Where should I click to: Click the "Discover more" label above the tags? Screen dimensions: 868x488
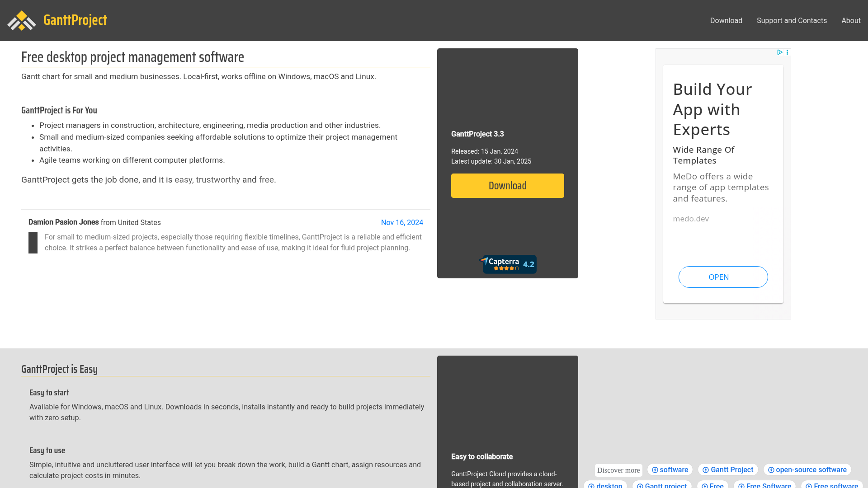[618, 470]
